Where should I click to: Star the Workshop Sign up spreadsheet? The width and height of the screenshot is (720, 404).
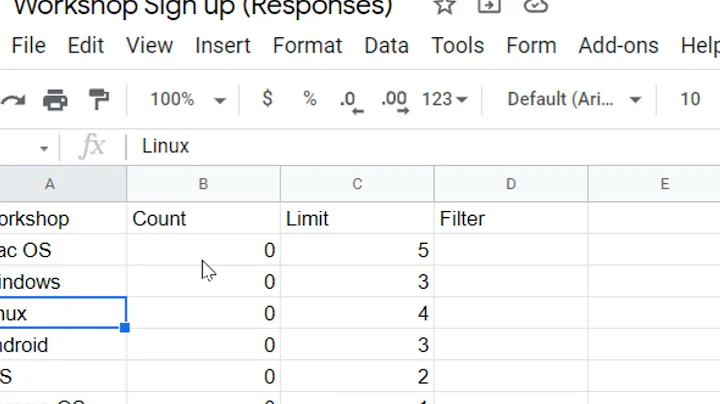(x=445, y=7)
